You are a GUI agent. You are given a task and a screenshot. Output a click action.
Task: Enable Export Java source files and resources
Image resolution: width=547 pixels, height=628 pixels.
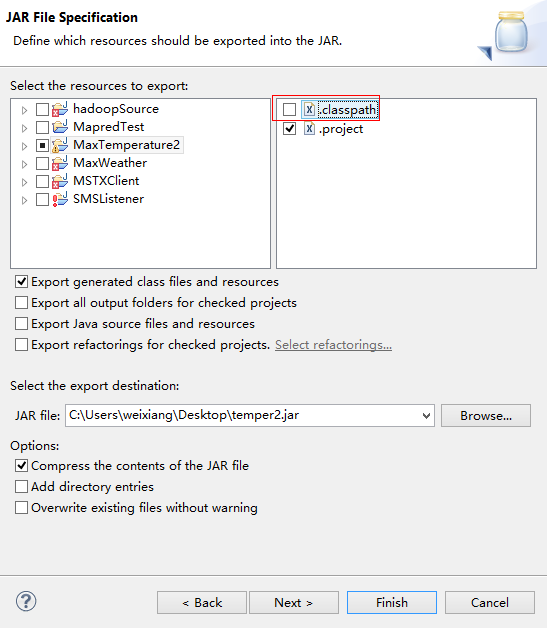point(21,323)
